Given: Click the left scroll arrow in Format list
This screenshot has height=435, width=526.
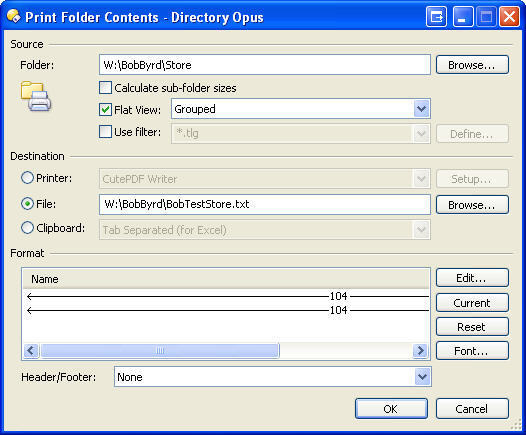Looking at the screenshot, I should pos(31,351).
